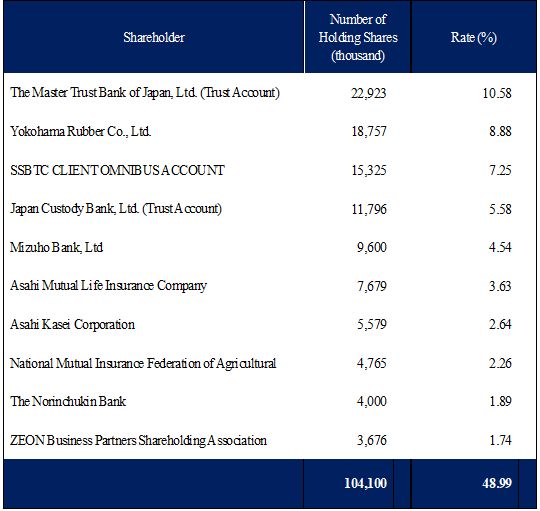The height and width of the screenshot is (511, 540).
Task: Click Yokohama Rubber Co., Ltd. name
Action: click(x=81, y=131)
